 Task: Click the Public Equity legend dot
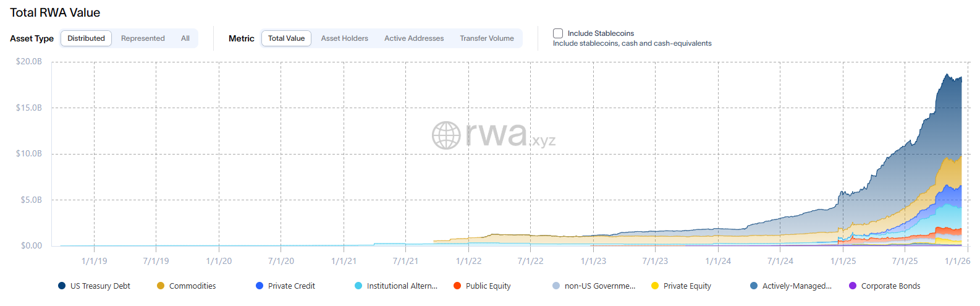tap(457, 286)
